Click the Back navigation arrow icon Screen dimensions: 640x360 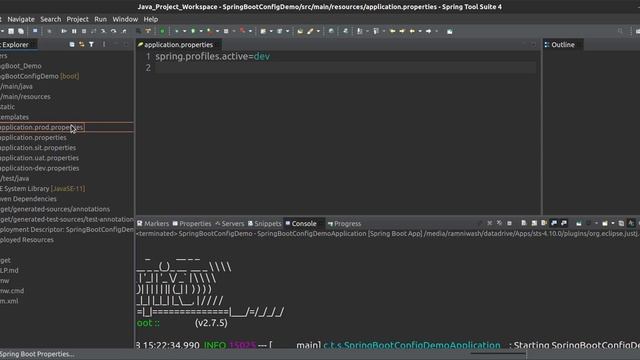click(412, 31)
